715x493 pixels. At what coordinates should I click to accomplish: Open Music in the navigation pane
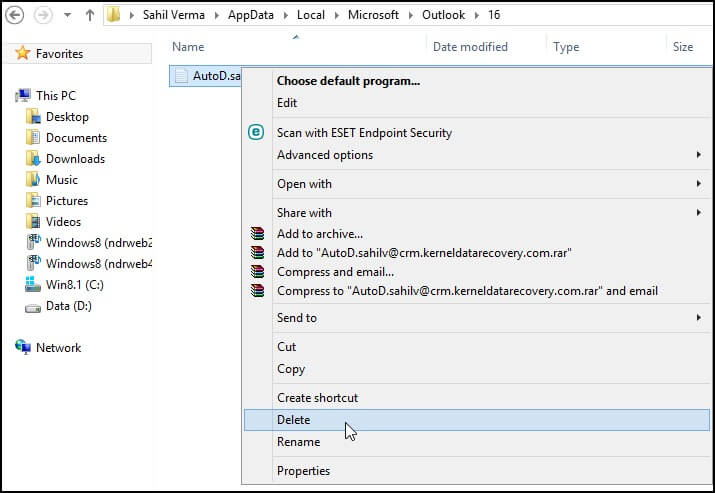(x=62, y=180)
